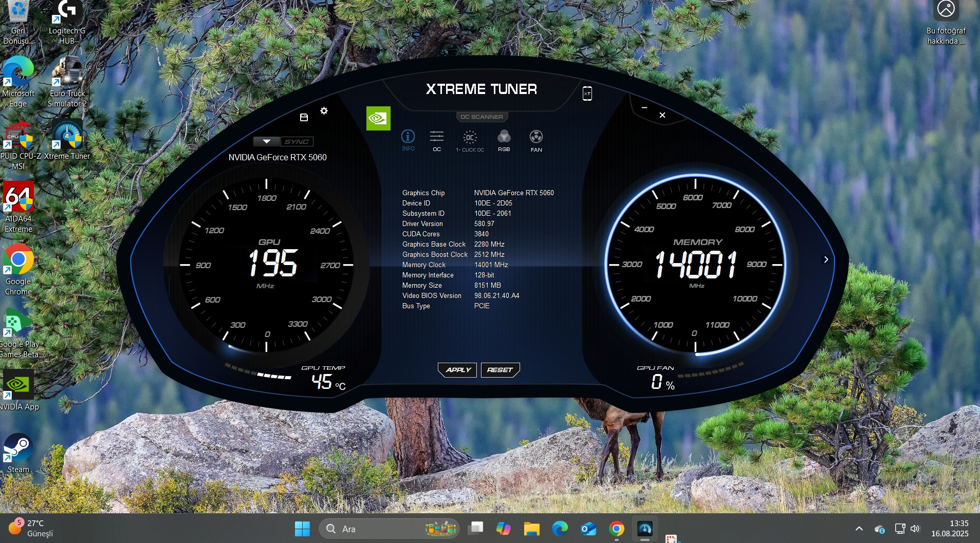Close the Xtreme Tuner window
This screenshot has width=980, height=543.
[662, 115]
